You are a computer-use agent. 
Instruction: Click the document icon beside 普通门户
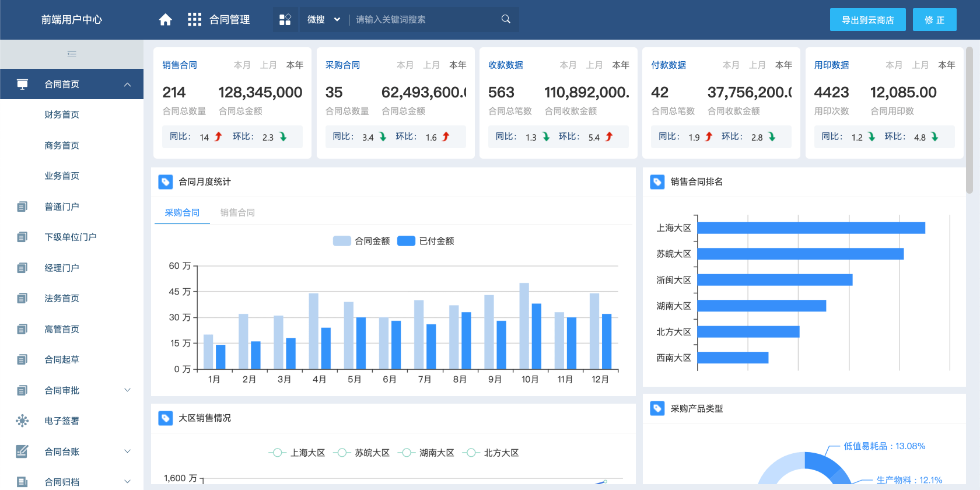click(22, 206)
